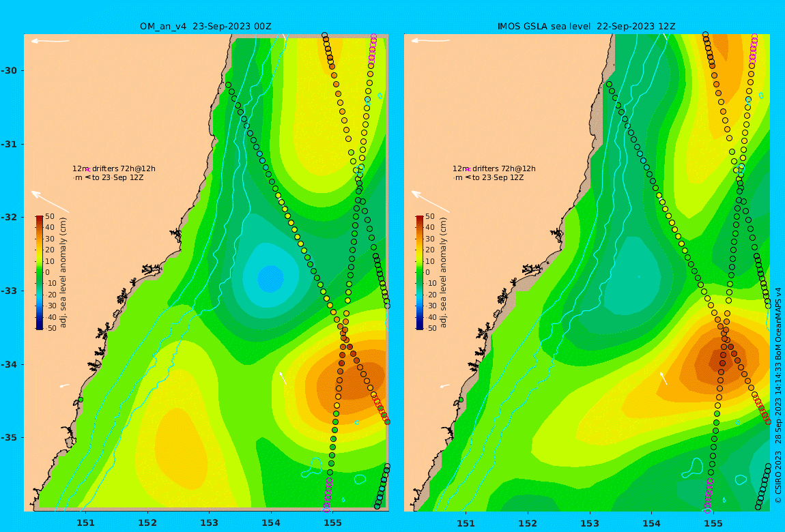Image resolution: width=785 pixels, height=532 pixels.
Task: Click latitude label -34 on the y-axis
Action: click(x=8, y=364)
